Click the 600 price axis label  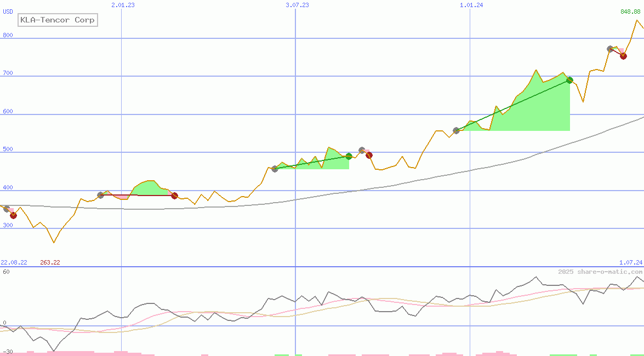8,111
